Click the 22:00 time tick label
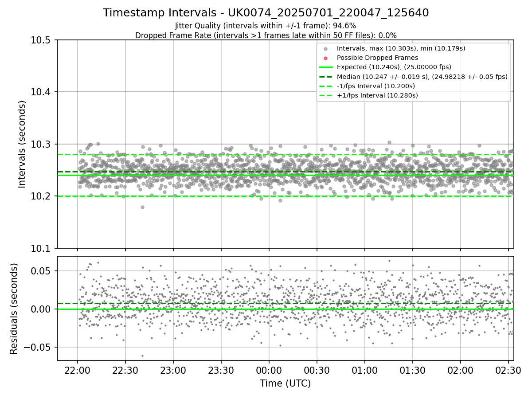This screenshot has height=399, width=532. (78, 370)
